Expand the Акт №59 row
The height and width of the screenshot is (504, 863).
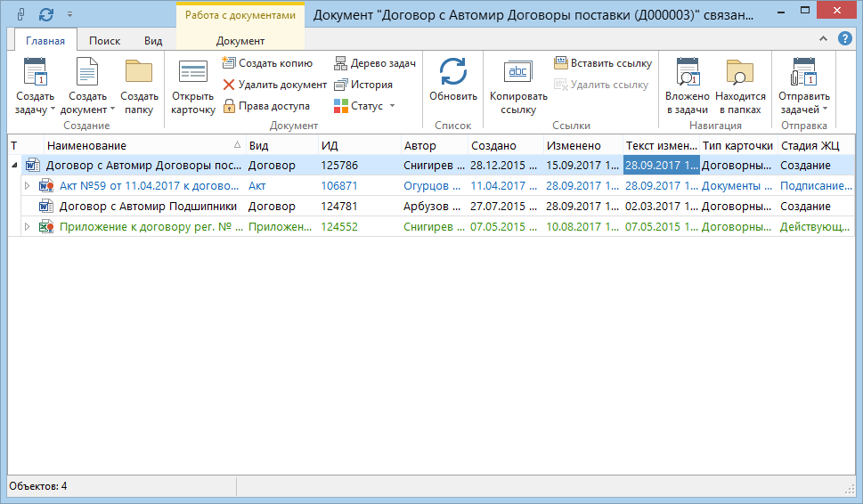27,186
